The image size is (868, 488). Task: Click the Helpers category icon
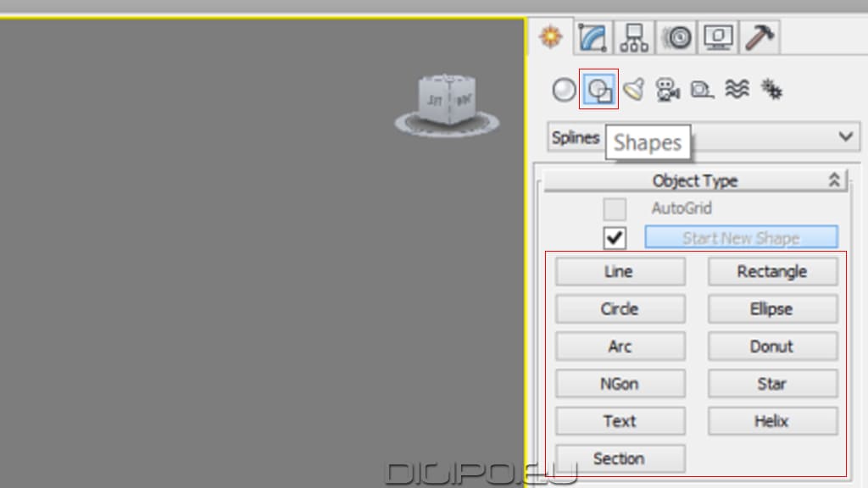(x=701, y=89)
